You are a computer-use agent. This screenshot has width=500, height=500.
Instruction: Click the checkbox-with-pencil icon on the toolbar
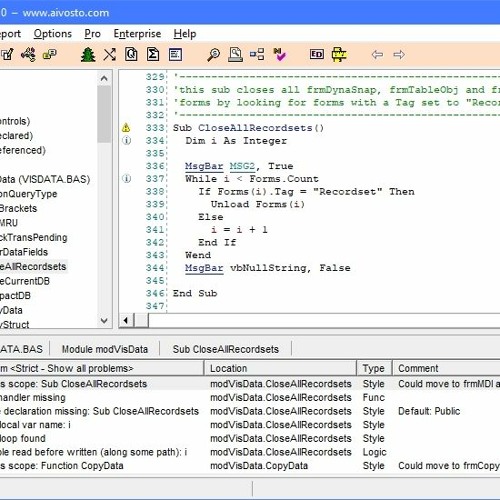7,54
